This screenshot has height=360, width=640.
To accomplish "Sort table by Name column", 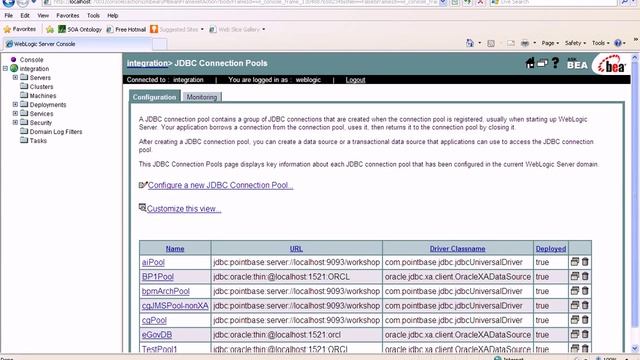I will point(175,249).
